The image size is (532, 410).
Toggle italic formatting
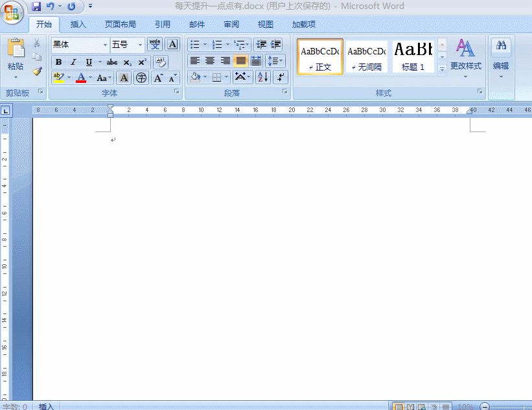[x=73, y=62]
